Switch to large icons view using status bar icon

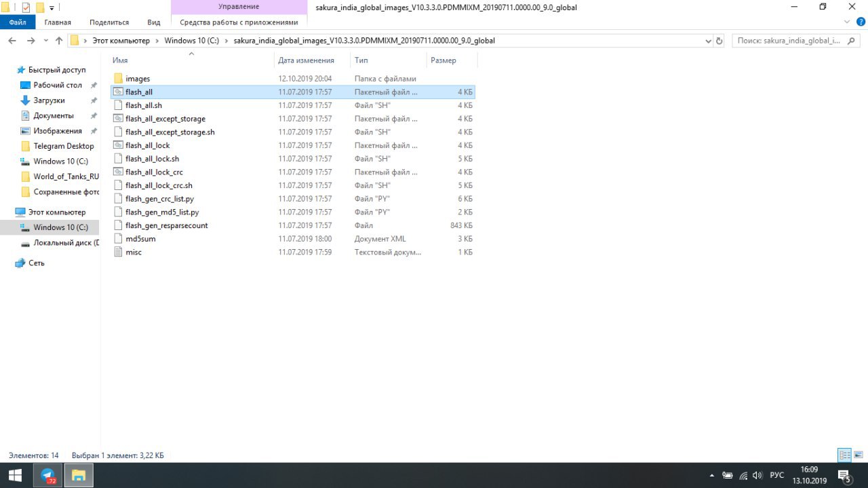(x=859, y=455)
